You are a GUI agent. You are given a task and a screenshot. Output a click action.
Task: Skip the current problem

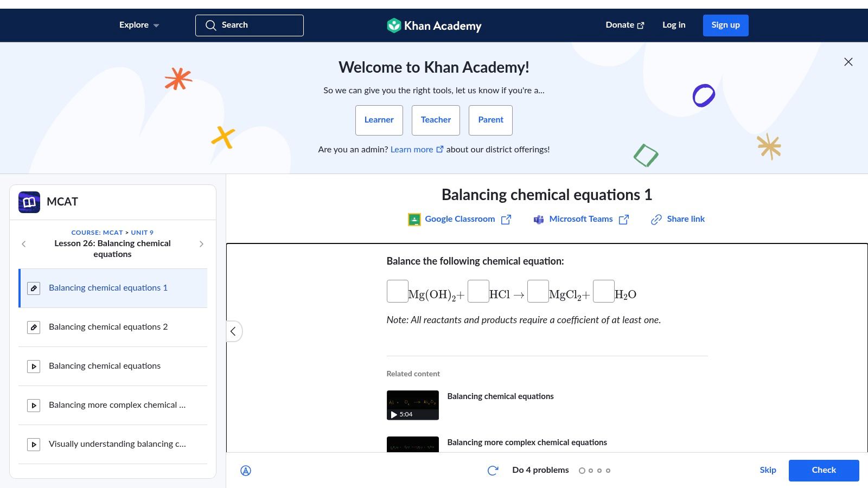[x=768, y=470]
